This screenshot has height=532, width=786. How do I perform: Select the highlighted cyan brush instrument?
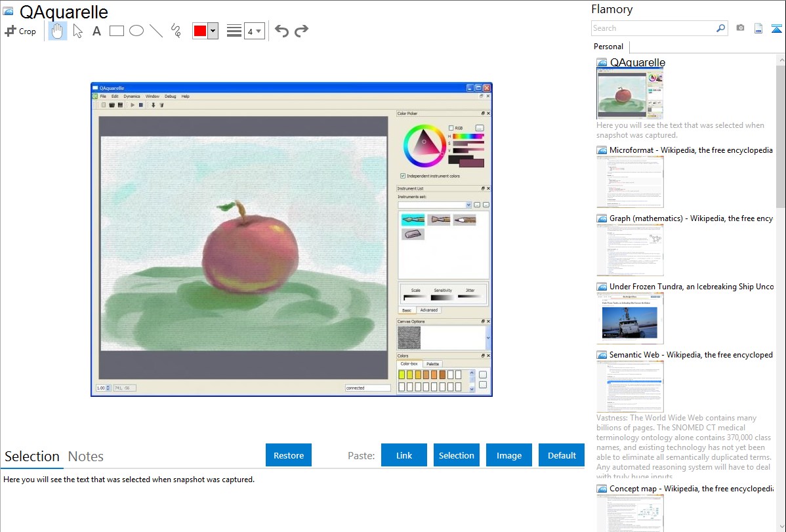click(x=413, y=220)
